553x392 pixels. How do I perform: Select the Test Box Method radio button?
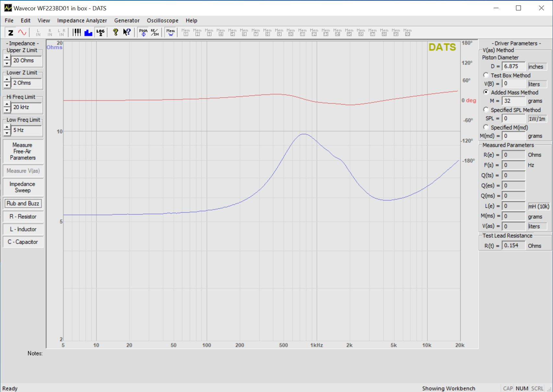click(x=486, y=75)
